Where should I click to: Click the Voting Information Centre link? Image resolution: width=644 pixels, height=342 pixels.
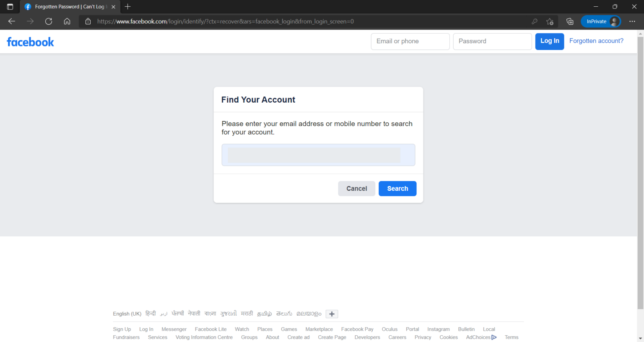pos(204,337)
